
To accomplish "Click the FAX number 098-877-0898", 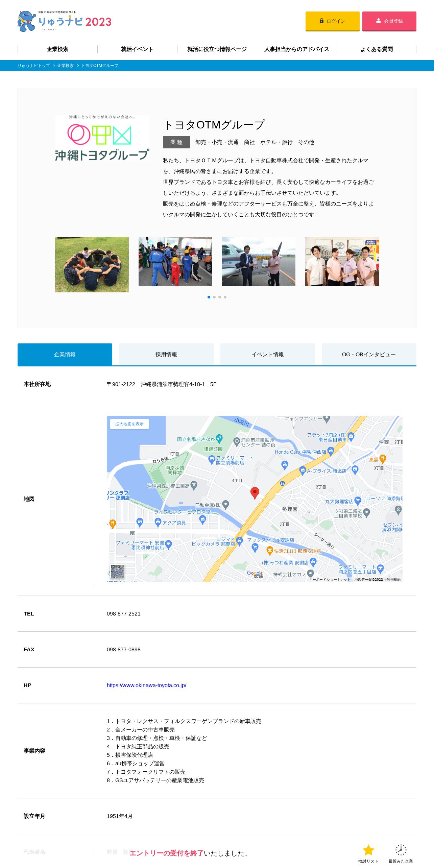I will pos(124,649).
